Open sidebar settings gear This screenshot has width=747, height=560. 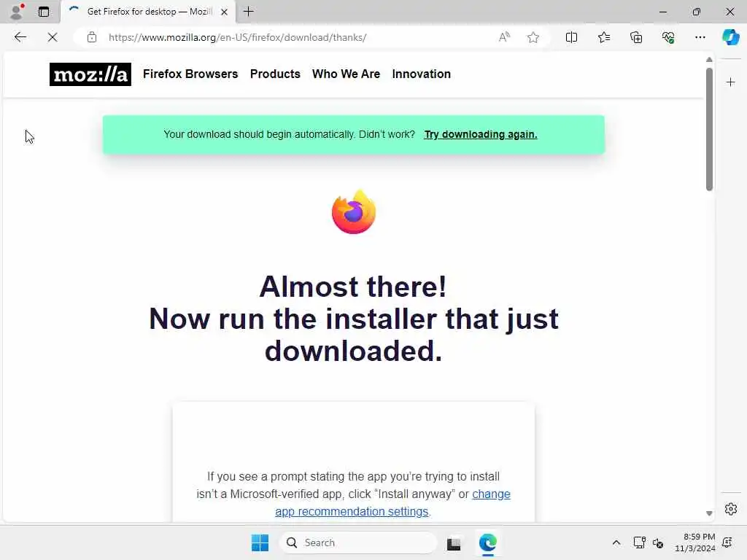[x=730, y=509]
